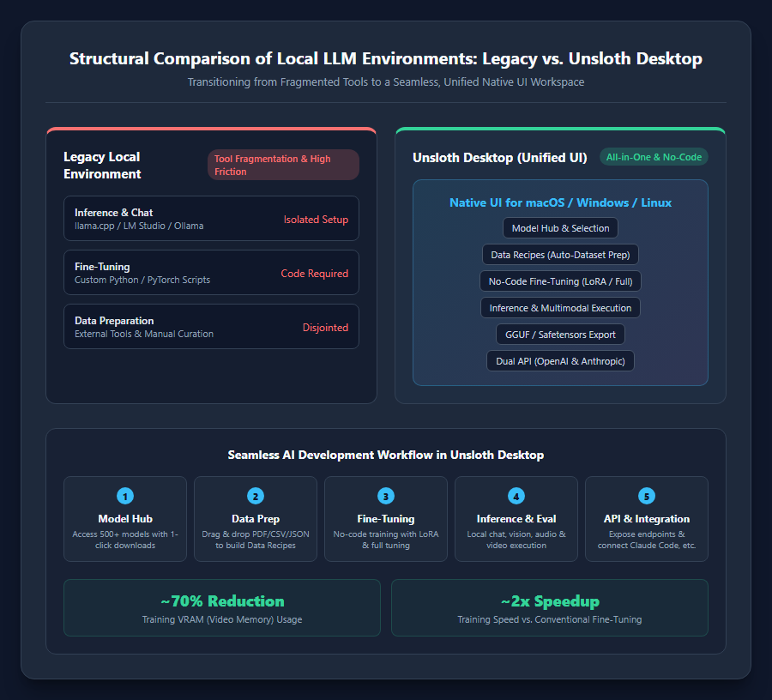The image size is (772, 700).
Task: Click the External Tools & Manual Curation text
Action: pyautogui.click(x=144, y=334)
